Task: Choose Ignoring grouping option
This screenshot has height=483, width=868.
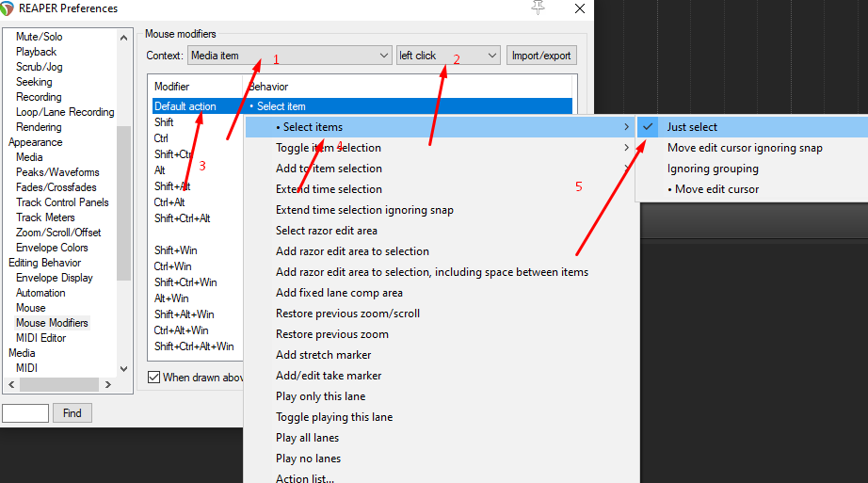Action: pos(753,169)
